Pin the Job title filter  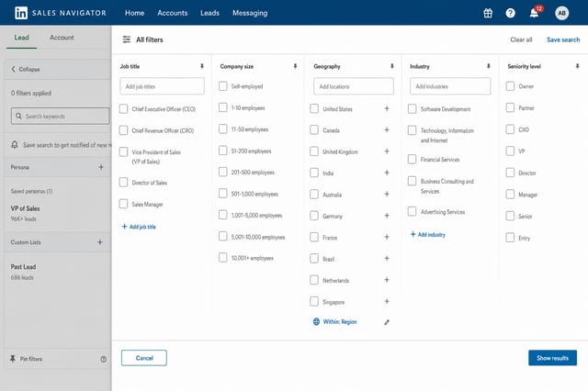click(202, 66)
